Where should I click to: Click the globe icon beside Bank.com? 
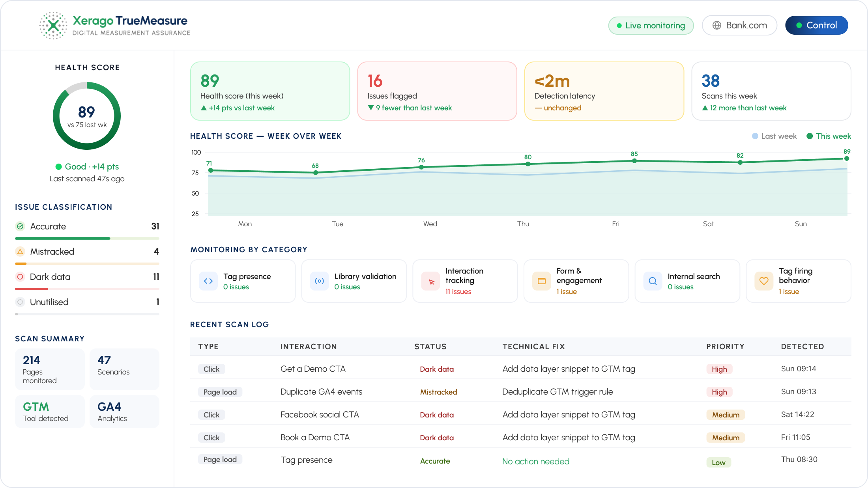[716, 25]
